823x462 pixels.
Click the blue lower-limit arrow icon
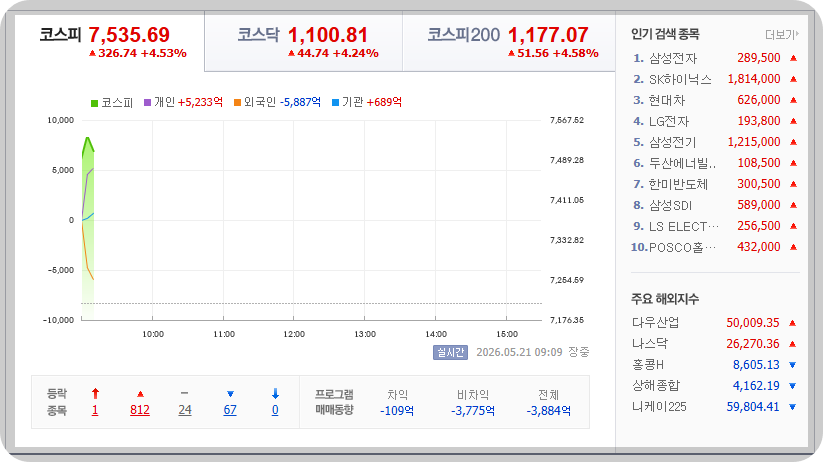coord(275,394)
